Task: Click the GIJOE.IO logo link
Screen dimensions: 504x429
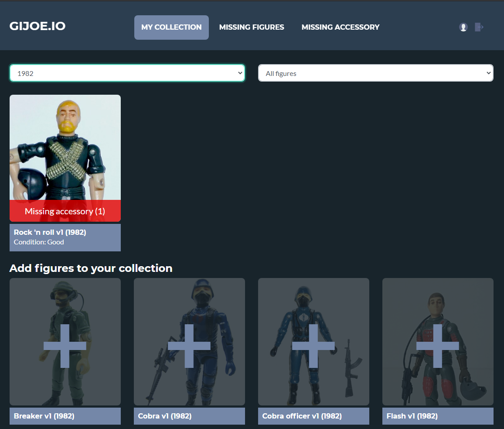Action: (37, 26)
